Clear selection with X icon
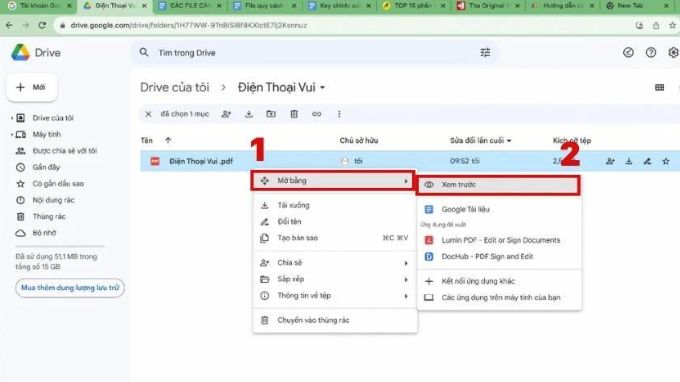The height and width of the screenshot is (382, 680). tap(148, 114)
